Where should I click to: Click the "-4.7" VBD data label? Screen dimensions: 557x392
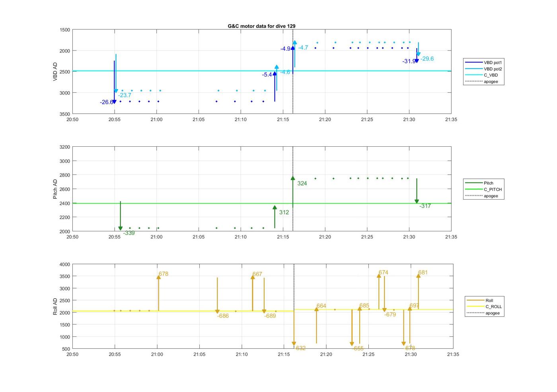click(x=303, y=47)
